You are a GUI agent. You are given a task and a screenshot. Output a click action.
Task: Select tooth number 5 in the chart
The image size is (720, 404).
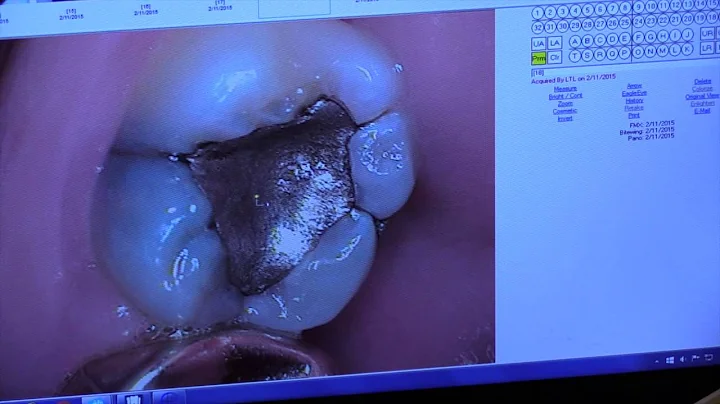pyautogui.click(x=588, y=11)
